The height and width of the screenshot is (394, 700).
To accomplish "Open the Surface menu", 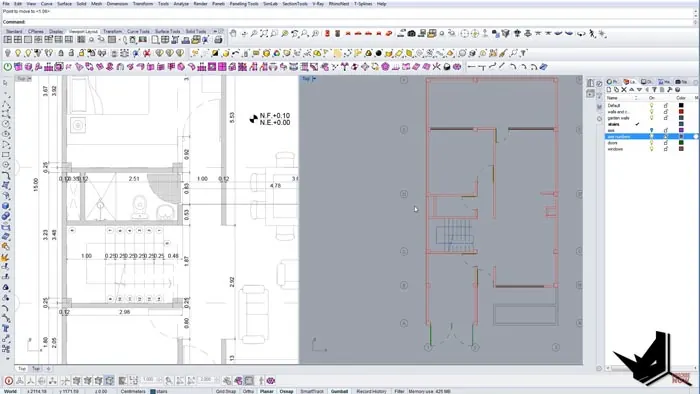I will [64, 4].
